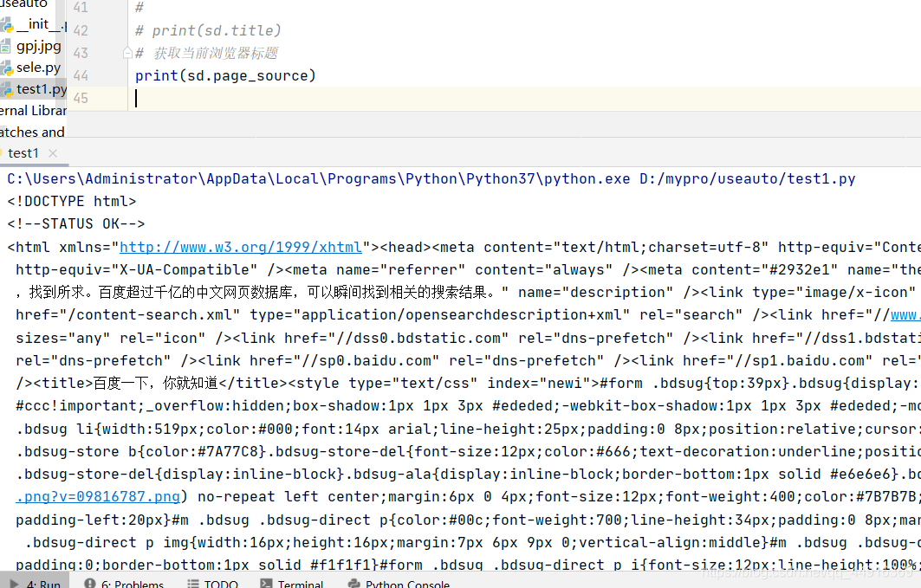The image size is (921, 588).
Task: Click the Scratches and Consoles node
Action: tap(32, 132)
